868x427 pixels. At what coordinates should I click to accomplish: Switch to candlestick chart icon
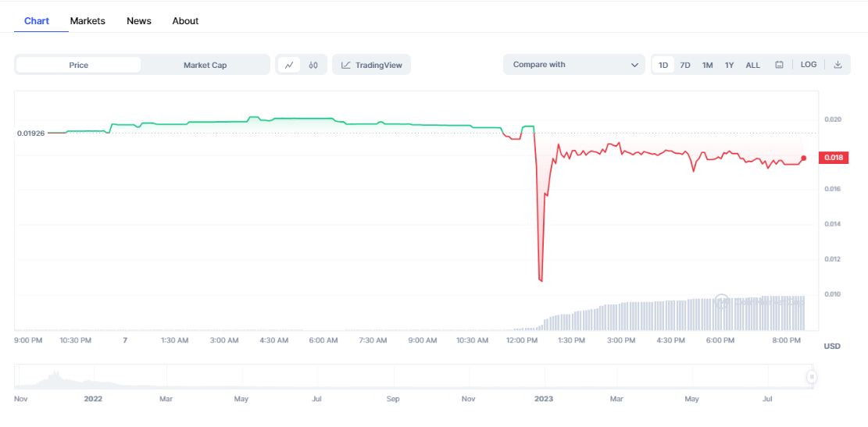coord(313,65)
